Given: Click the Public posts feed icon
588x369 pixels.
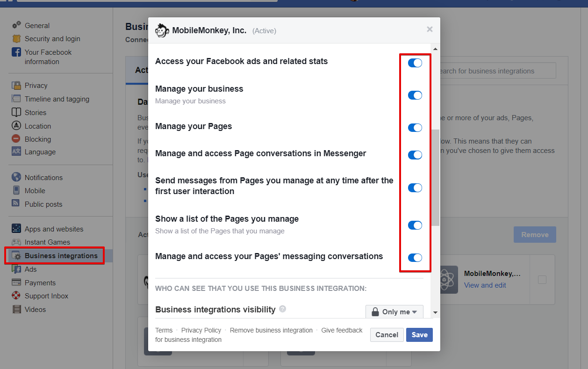Looking at the screenshot, I should coord(16,204).
